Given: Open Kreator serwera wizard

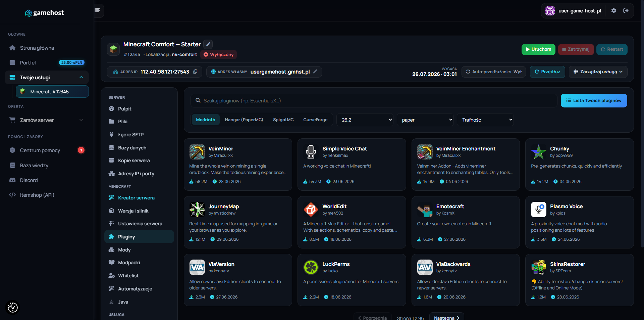Looking at the screenshot, I should click(139, 198).
